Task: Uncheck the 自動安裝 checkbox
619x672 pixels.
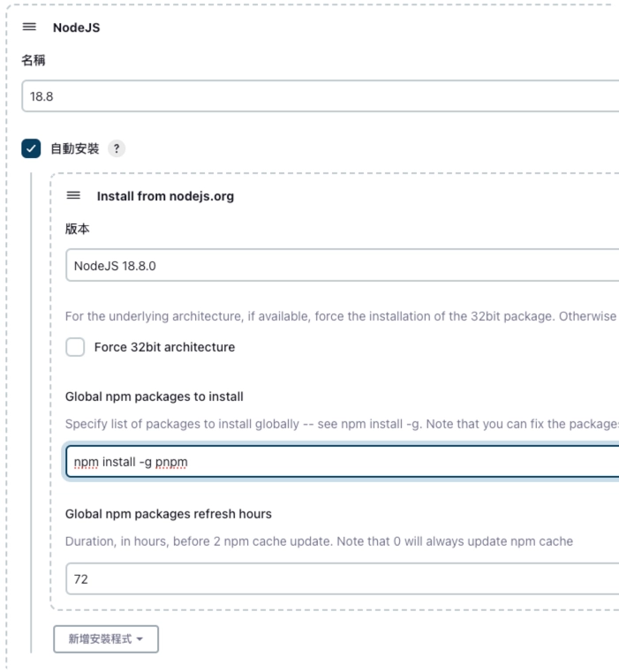Action: (x=31, y=148)
